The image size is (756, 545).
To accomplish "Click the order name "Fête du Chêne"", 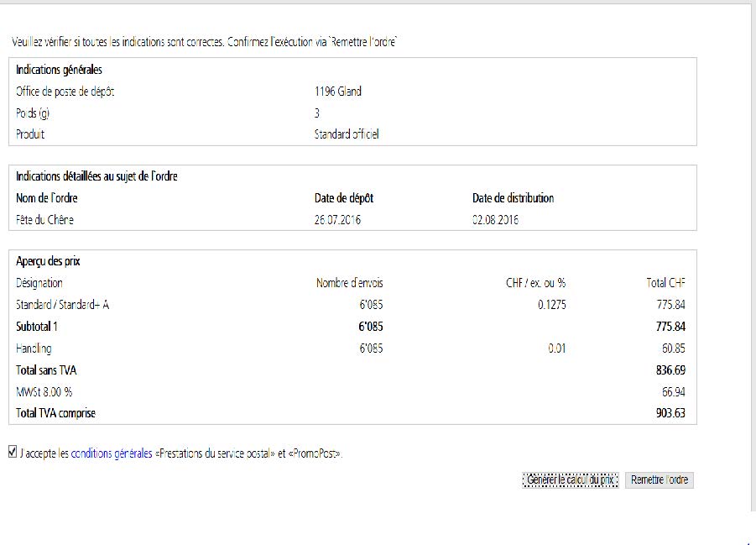I will point(46,220).
